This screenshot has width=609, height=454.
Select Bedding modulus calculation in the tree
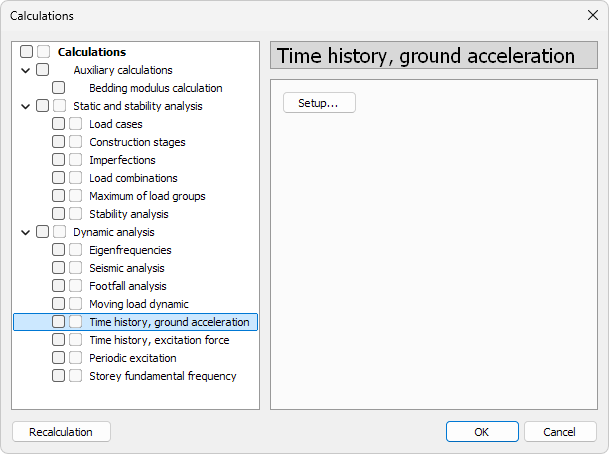pyautogui.click(x=156, y=88)
